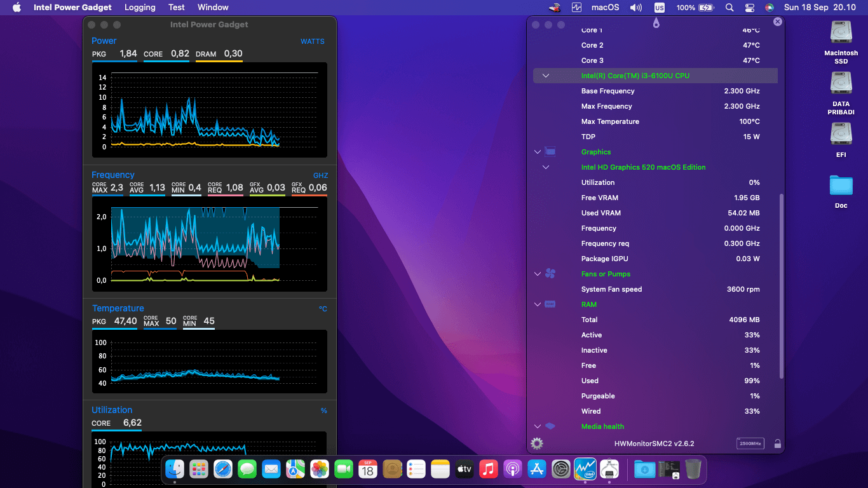
Task: Collapse the RAM section
Action: [538, 304]
